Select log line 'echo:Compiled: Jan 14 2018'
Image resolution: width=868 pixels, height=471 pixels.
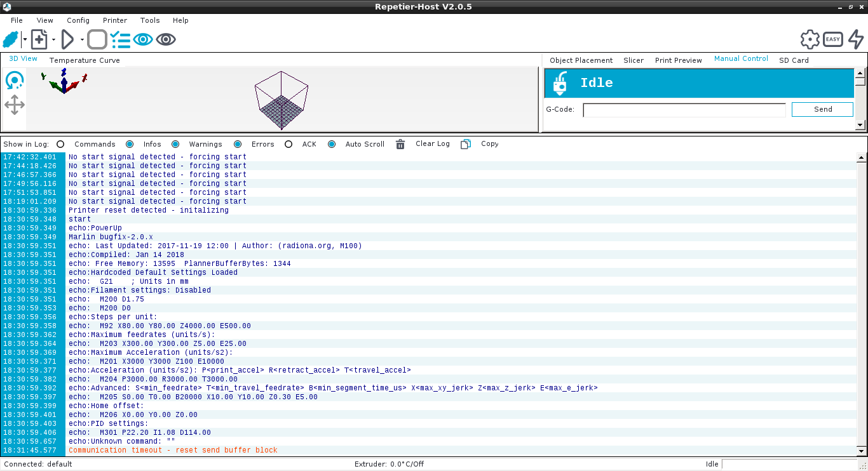(x=126, y=255)
